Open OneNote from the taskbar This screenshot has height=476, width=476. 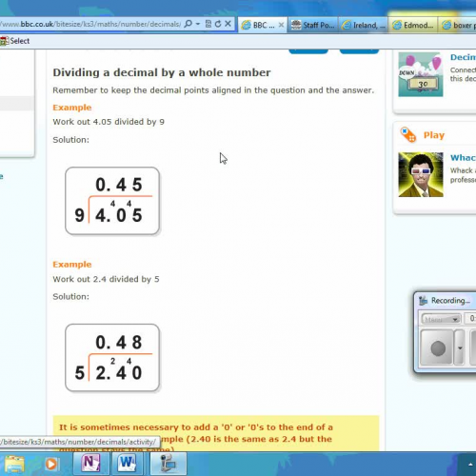90,464
